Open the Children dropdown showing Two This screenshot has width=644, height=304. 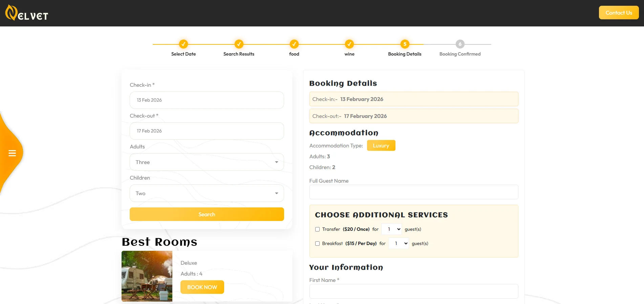coord(207,194)
